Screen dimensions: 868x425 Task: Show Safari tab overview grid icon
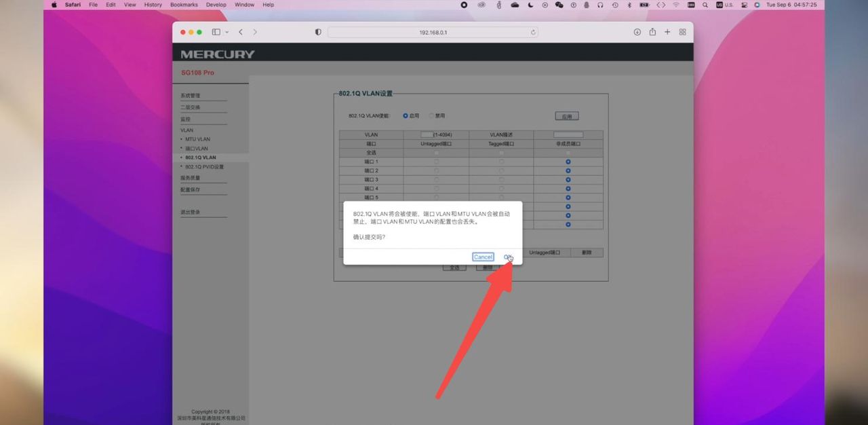pos(682,32)
